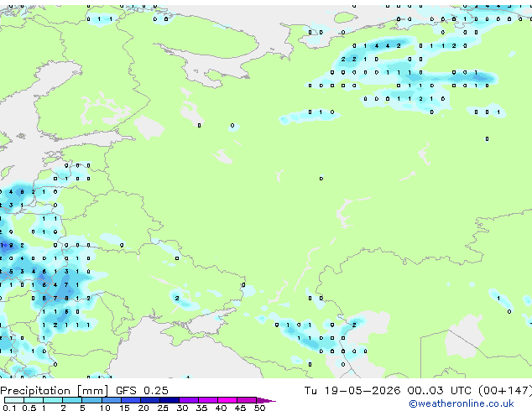Click the '10' legend scale label

(105, 408)
